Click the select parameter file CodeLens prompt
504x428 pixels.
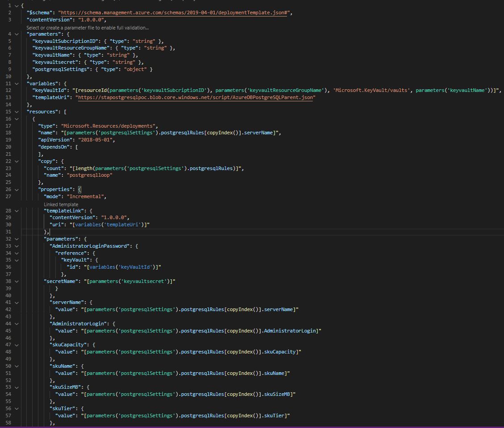pos(87,27)
